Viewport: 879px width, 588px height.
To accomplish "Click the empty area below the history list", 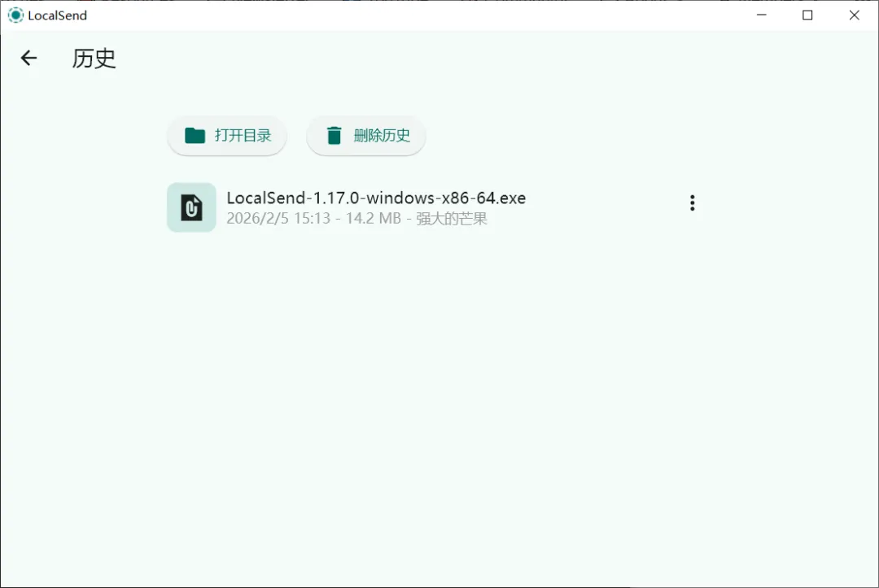I will pyautogui.click(x=439, y=403).
